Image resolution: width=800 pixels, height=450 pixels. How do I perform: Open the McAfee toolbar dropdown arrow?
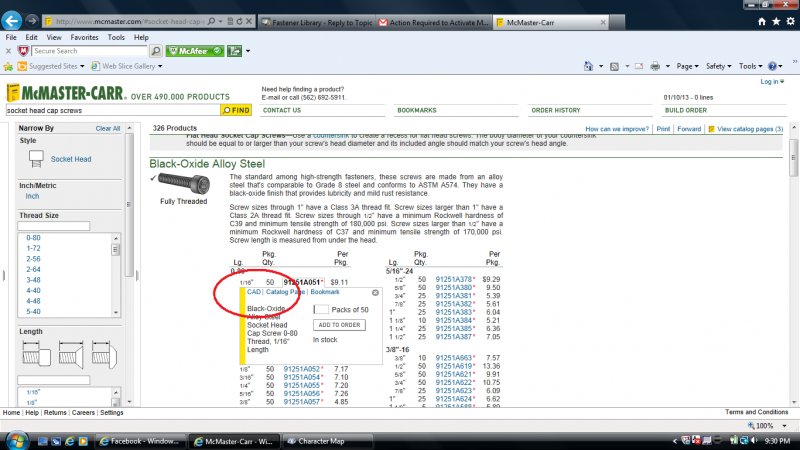point(248,51)
